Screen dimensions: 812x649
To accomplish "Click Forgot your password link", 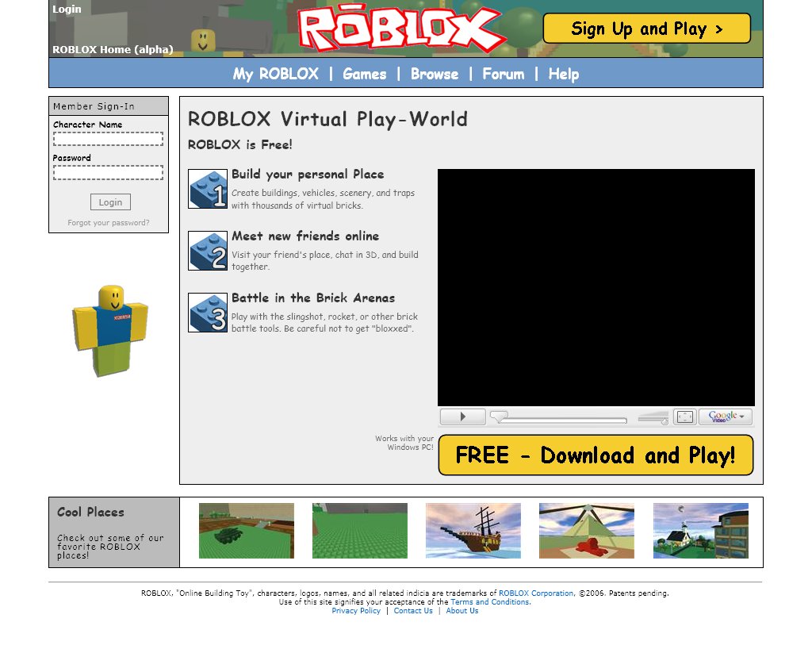I will click(108, 223).
